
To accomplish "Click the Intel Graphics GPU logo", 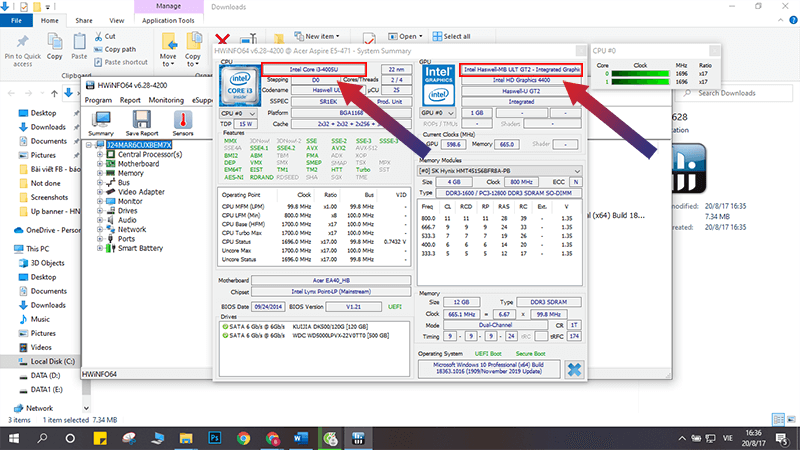I will (438, 85).
